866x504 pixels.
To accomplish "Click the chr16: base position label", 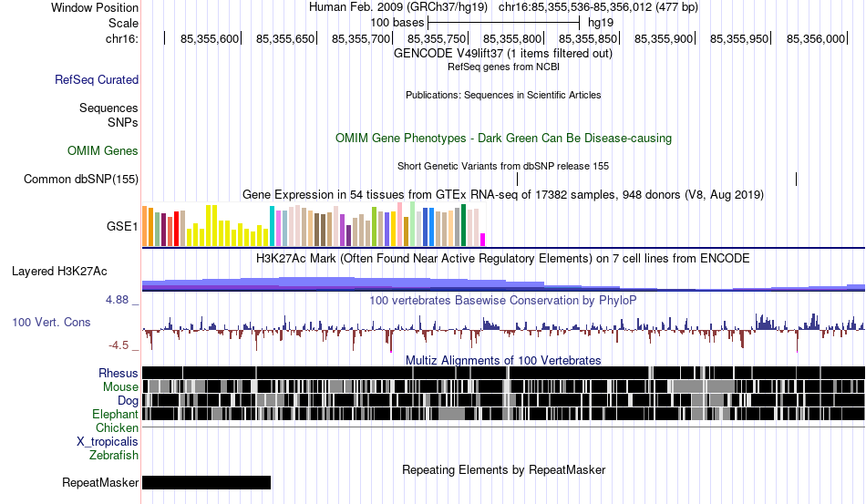I will tap(122, 38).
